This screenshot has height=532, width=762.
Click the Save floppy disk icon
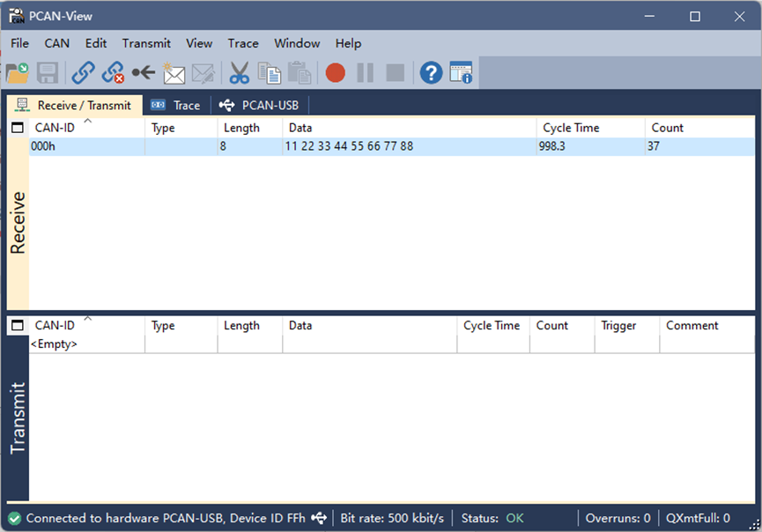(48, 73)
